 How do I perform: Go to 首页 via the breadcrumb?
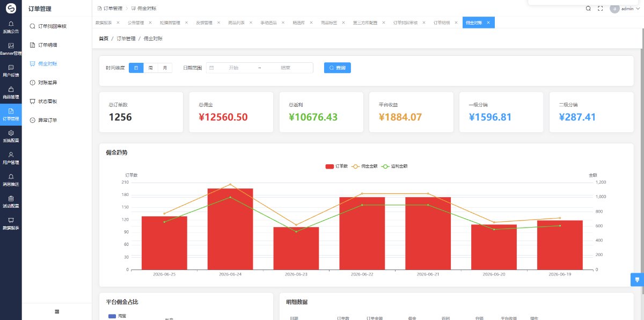coord(104,39)
